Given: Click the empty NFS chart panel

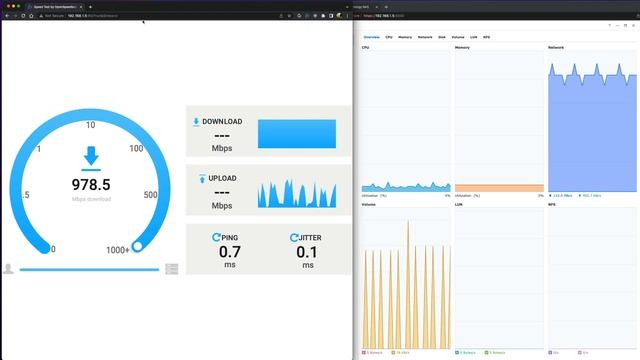Looking at the screenshot, I should pyautogui.click(x=592, y=278).
